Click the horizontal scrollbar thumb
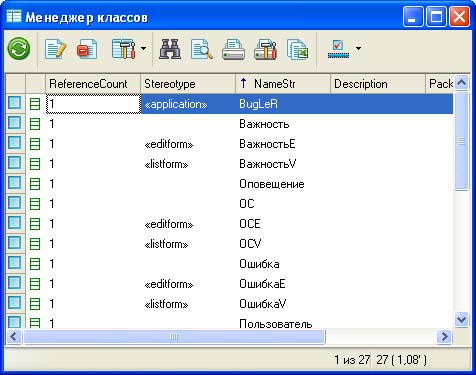This screenshot has width=476, height=375. [x=174, y=337]
